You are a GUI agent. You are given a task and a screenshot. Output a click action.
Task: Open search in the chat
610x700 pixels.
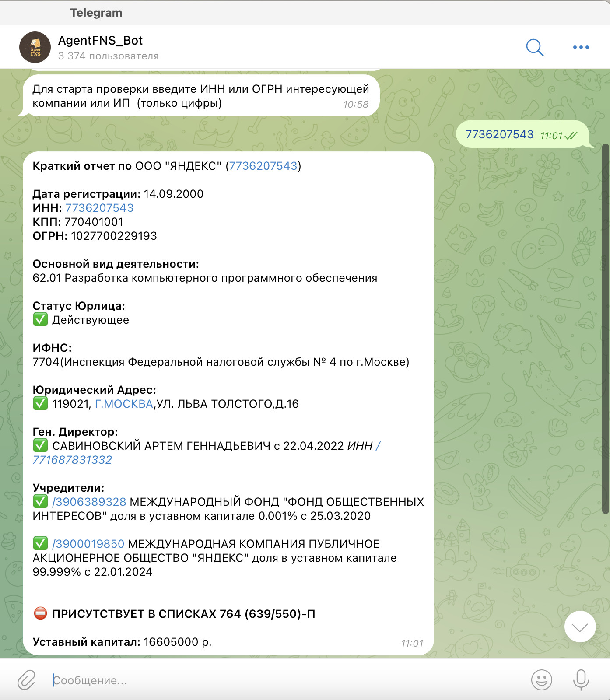coord(535,47)
